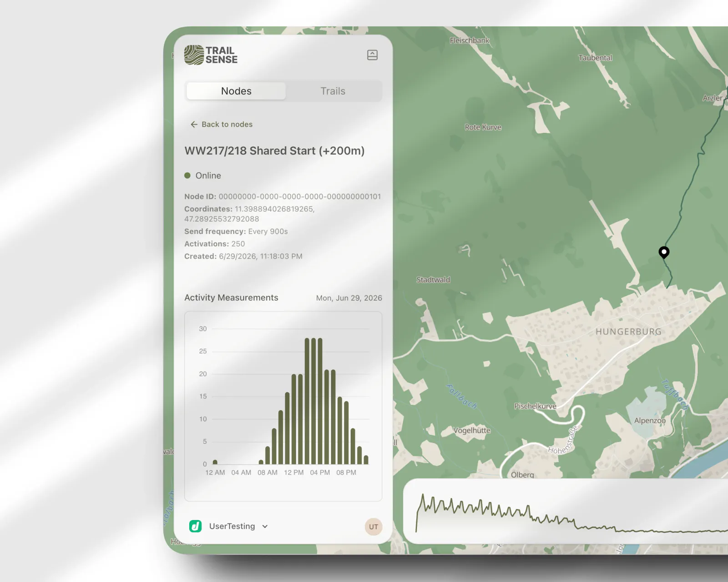This screenshot has width=728, height=582.
Task: Click the Activity Measurements heading
Action: (231, 297)
